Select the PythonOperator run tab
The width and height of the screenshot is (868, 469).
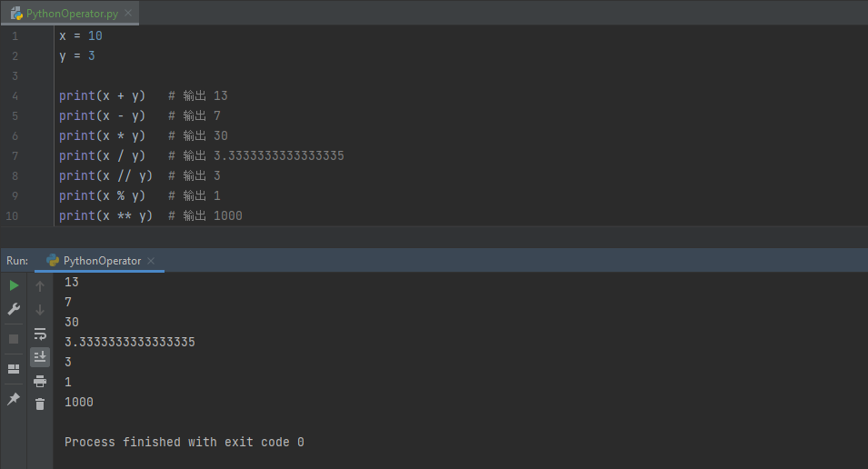pos(95,261)
